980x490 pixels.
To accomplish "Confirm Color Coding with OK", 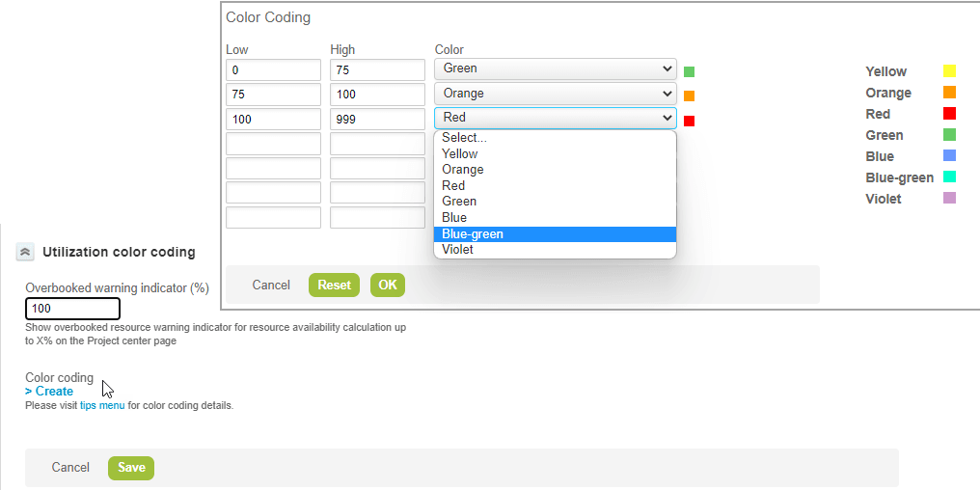I will pos(388,285).
